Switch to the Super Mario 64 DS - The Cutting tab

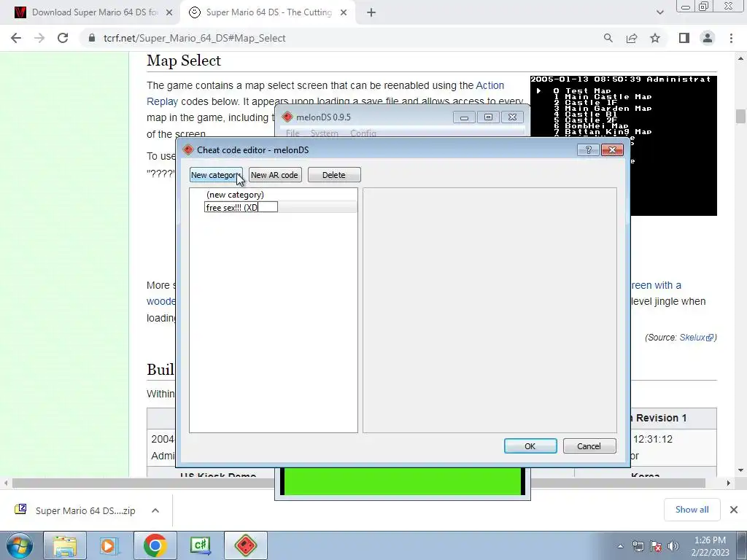(x=267, y=12)
